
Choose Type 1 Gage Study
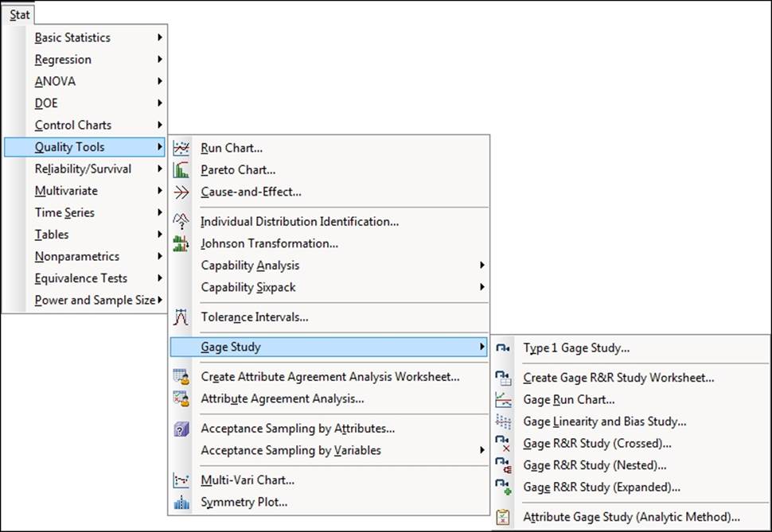point(576,348)
